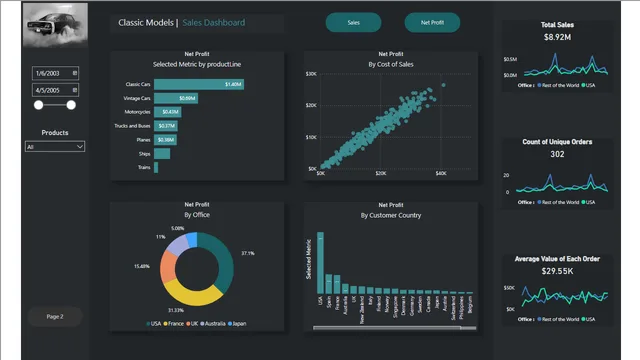Screen dimensions: 640x360
Task: Click Australia legend swatch under By Office
Action: coord(202,324)
